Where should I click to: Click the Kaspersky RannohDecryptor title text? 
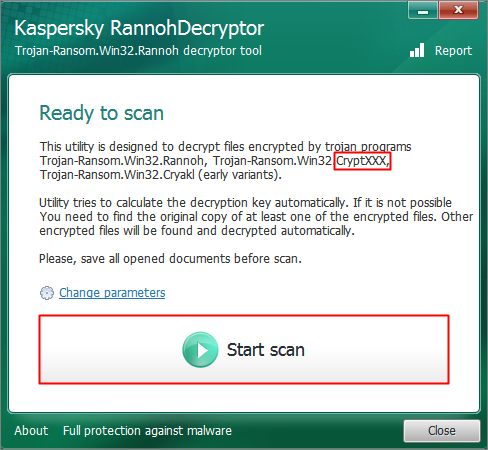point(139,28)
